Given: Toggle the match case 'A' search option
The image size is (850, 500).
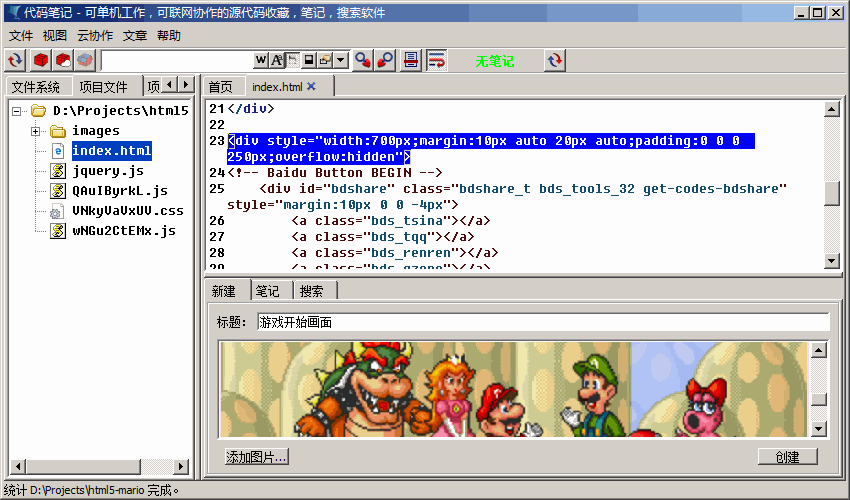Looking at the screenshot, I should 276,60.
